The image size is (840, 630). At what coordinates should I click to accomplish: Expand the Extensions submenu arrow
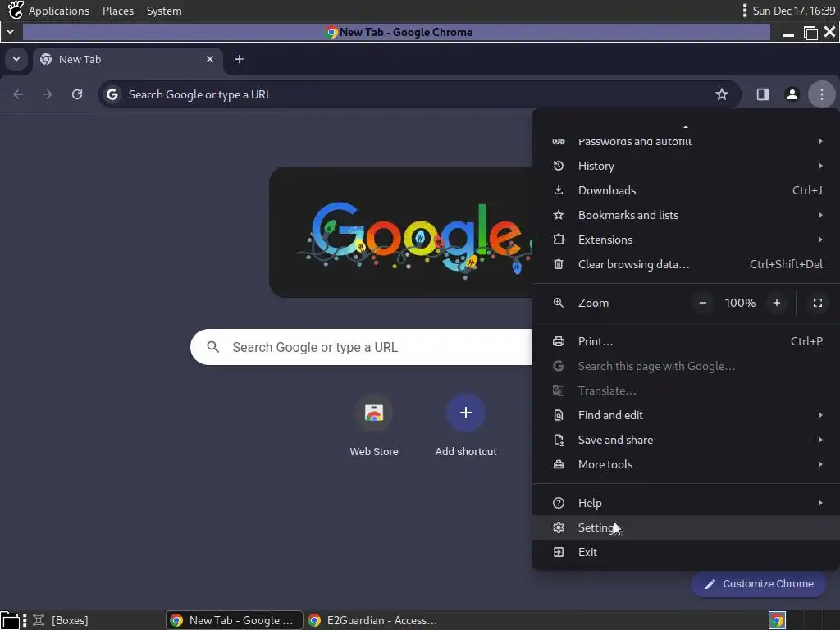point(820,240)
